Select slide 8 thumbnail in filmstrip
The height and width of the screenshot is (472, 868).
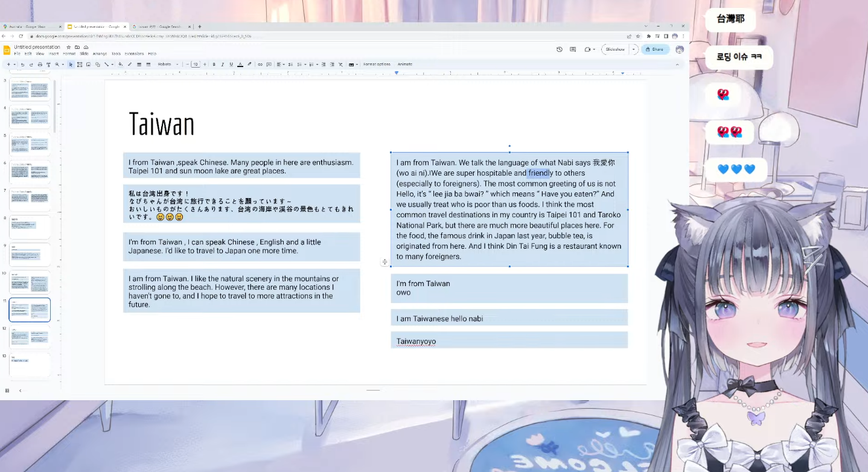point(30,227)
